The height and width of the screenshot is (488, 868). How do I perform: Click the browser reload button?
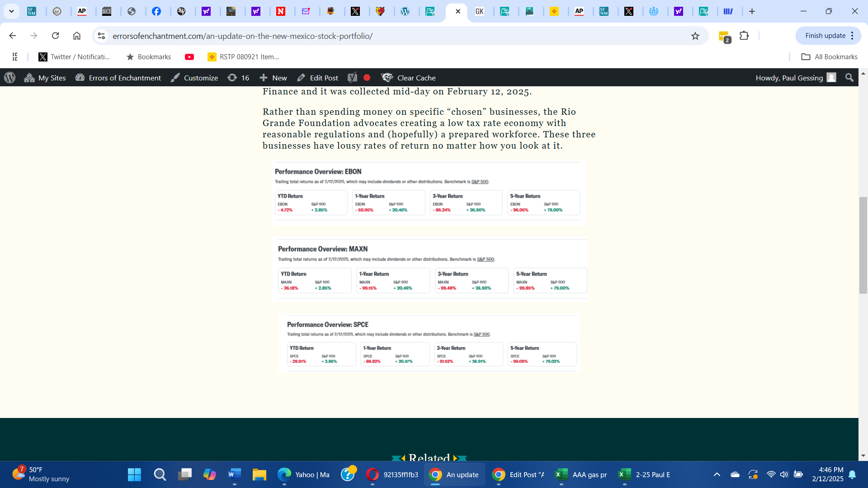pos(55,36)
